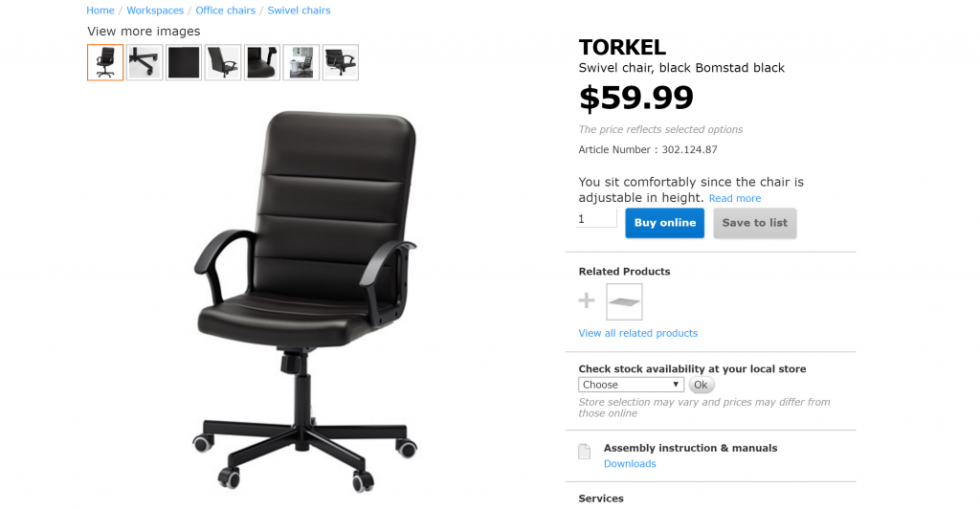View the chair wheel base thumbnail

click(145, 62)
